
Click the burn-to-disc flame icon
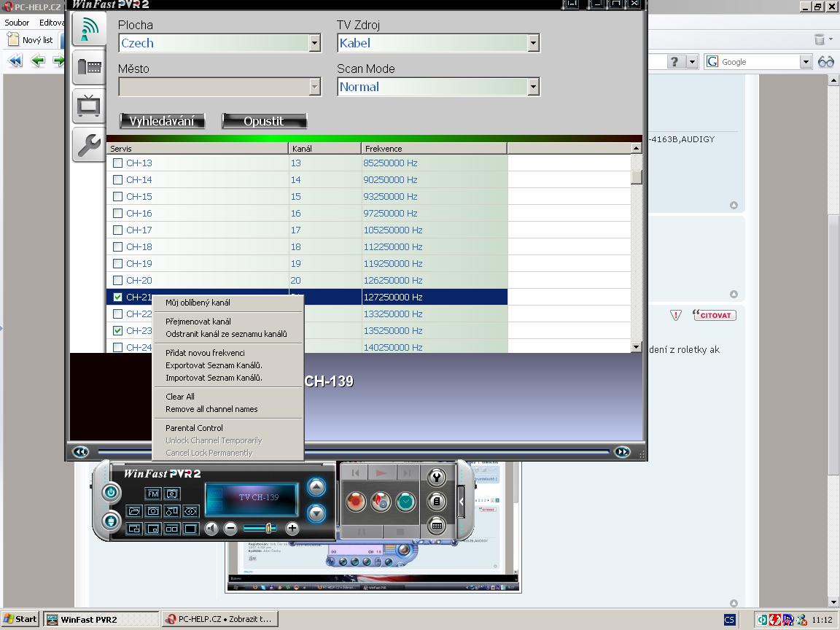(381, 502)
